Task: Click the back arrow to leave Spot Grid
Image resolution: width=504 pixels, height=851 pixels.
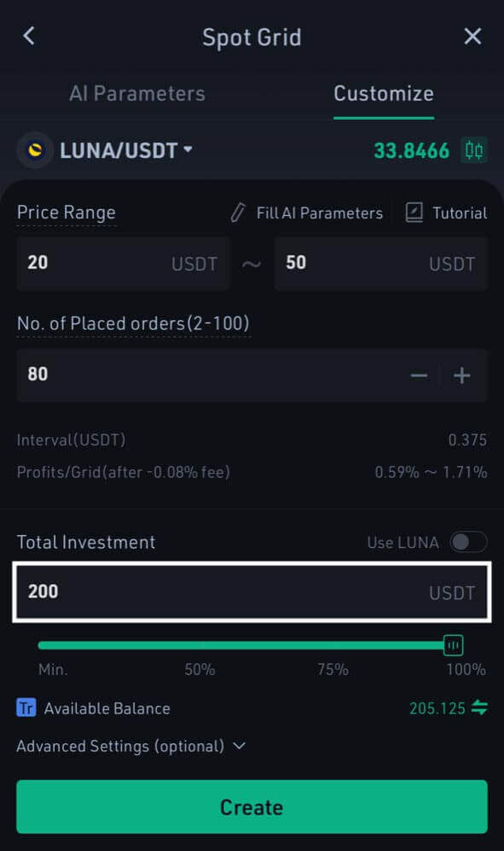Action: pyautogui.click(x=28, y=36)
